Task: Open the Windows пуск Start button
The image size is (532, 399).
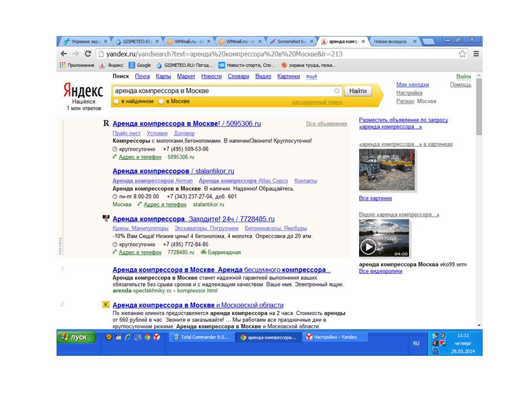Action: 76,337
